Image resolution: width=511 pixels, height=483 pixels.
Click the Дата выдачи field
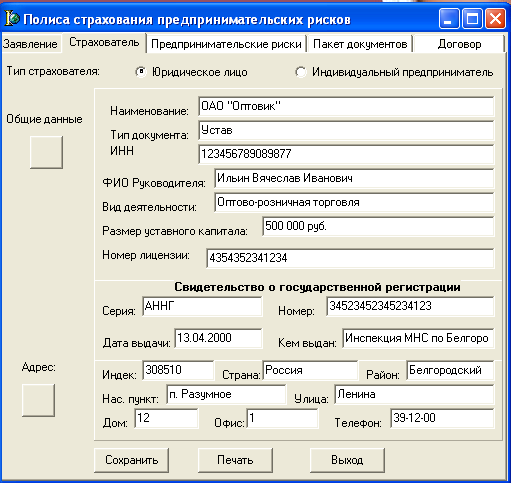click(218, 338)
